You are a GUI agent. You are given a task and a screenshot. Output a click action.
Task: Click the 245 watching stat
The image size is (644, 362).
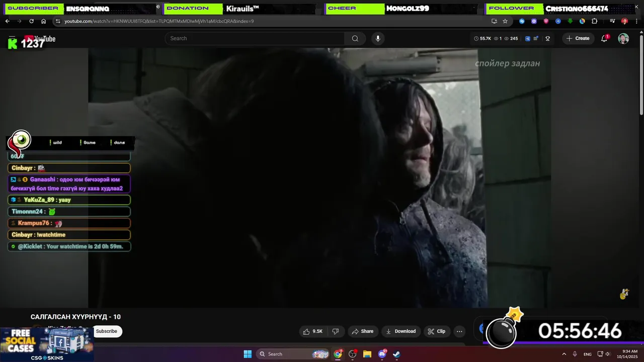click(511, 38)
